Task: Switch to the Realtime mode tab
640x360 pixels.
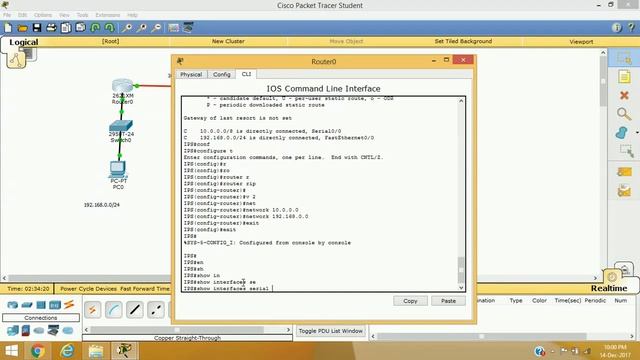Action: pos(609,288)
